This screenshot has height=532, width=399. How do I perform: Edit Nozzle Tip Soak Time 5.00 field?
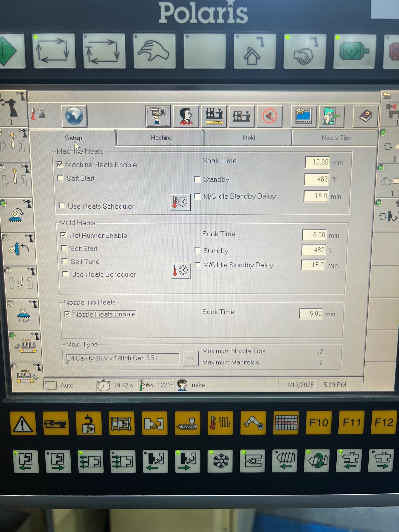tap(311, 314)
